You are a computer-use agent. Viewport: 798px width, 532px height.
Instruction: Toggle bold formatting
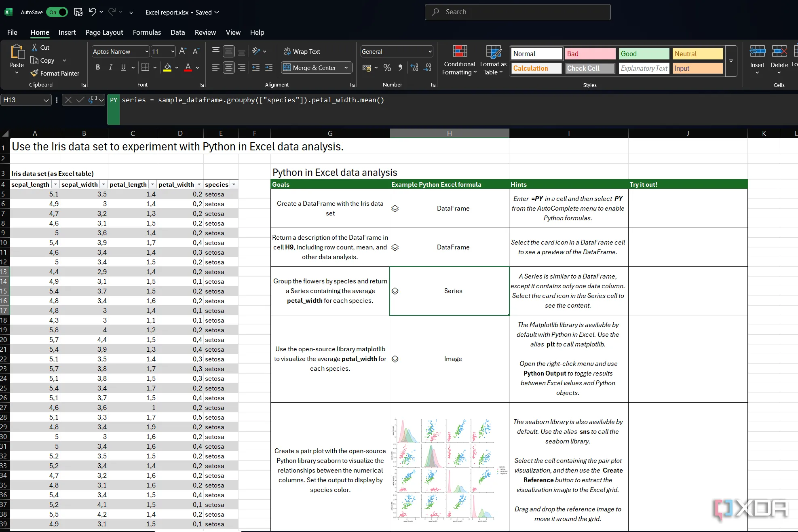click(97, 67)
